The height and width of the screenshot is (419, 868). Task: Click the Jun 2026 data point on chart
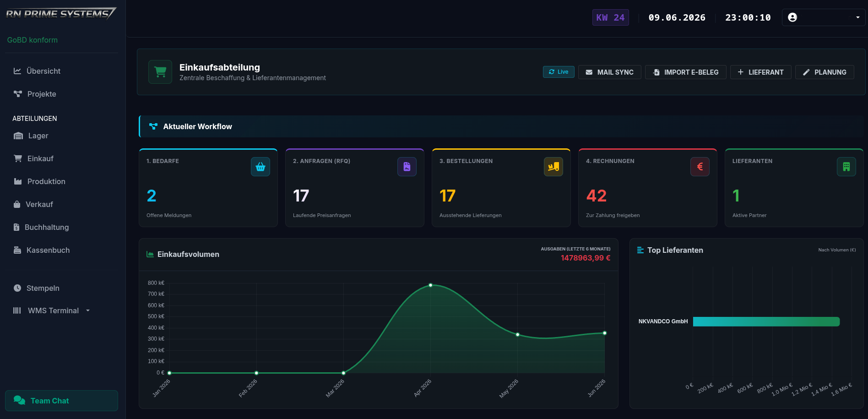[x=604, y=333]
